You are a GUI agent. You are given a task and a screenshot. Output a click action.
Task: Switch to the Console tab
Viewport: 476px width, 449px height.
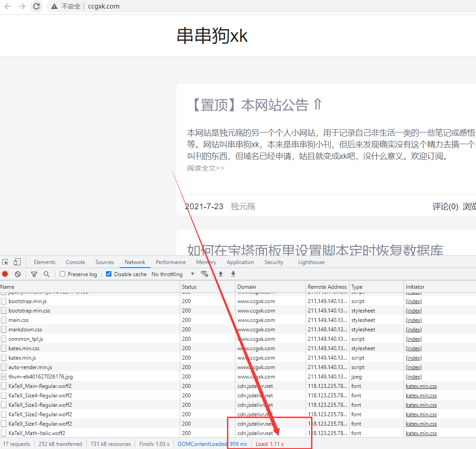pos(75,262)
